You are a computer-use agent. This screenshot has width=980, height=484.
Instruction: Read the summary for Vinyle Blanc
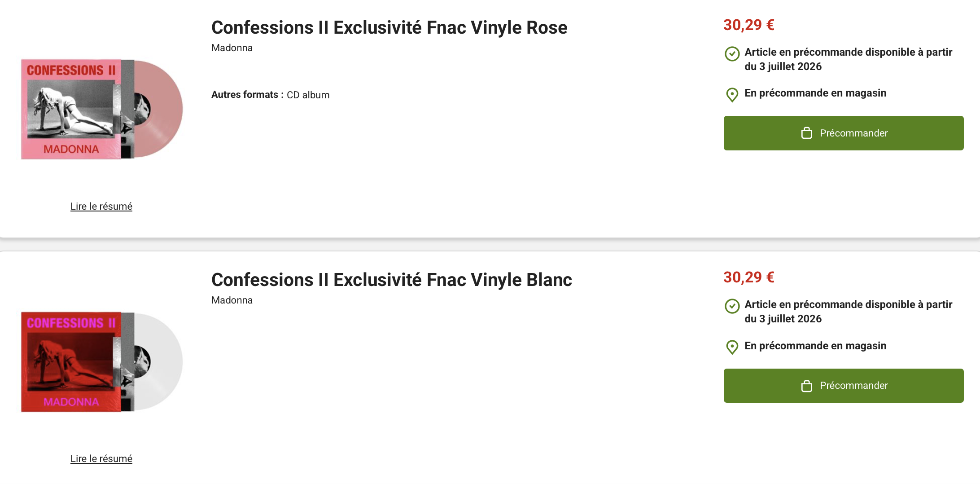(101, 459)
